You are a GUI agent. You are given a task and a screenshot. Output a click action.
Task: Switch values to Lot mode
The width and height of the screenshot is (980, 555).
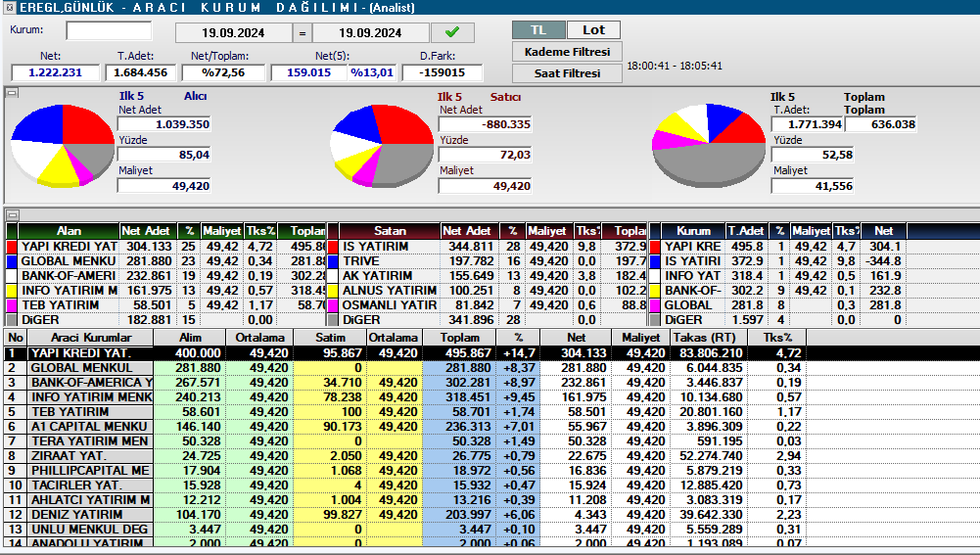pyautogui.click(x=593, y=30)
